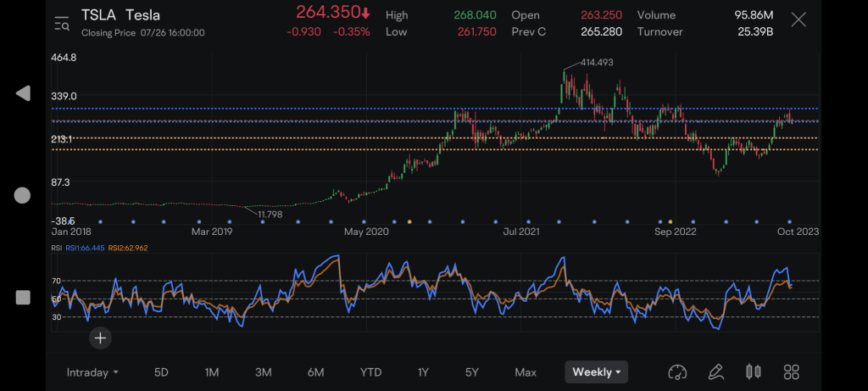This screenshot has height=391, width=868.
Task: Click the Volume value 95.86M
Action: [x=754, y=15]
